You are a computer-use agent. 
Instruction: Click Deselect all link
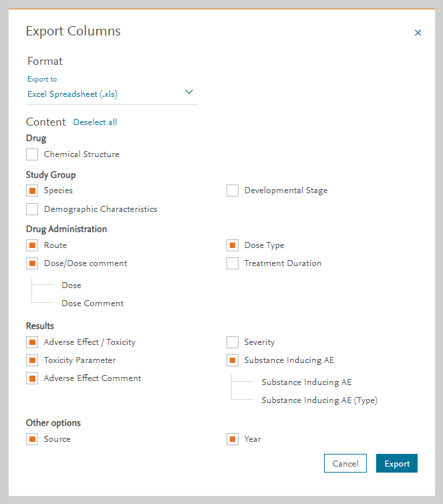point(95,122)
